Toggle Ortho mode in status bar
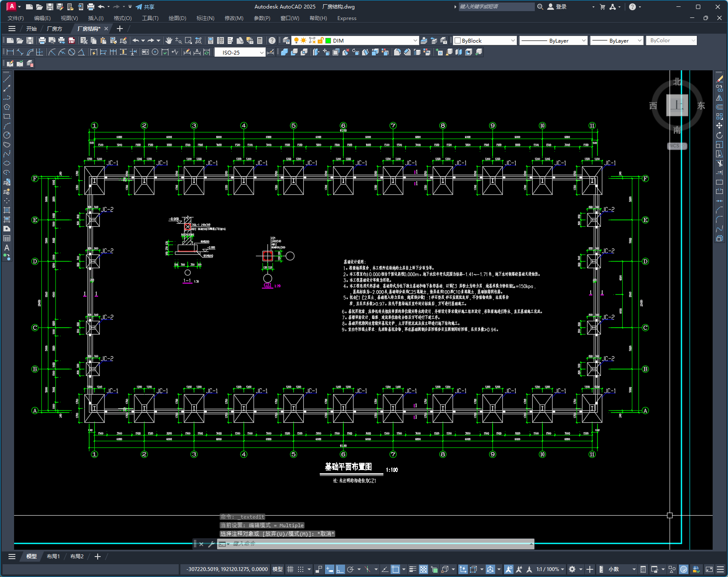The height and width of the screenshot is (577, 728). [x=340, y=569]
